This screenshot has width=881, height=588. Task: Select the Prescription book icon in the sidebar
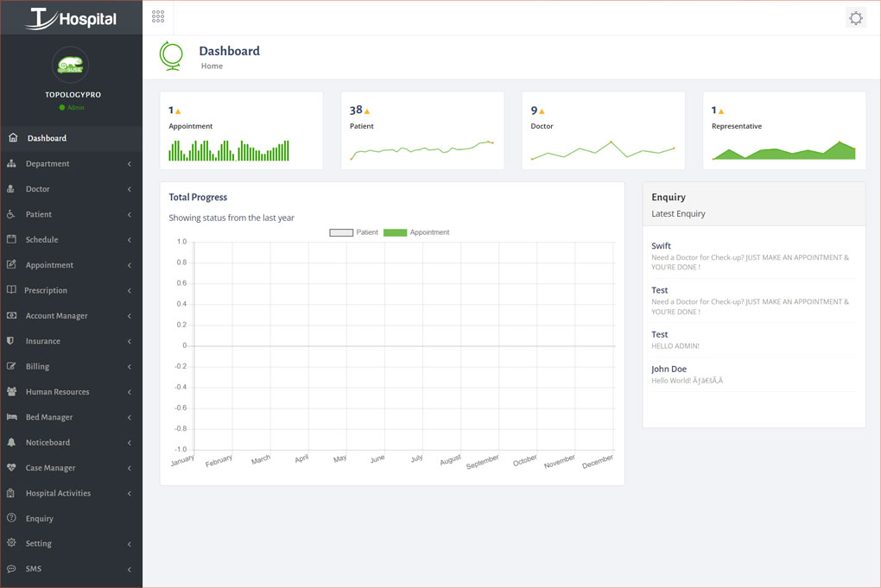pos(11,290)
